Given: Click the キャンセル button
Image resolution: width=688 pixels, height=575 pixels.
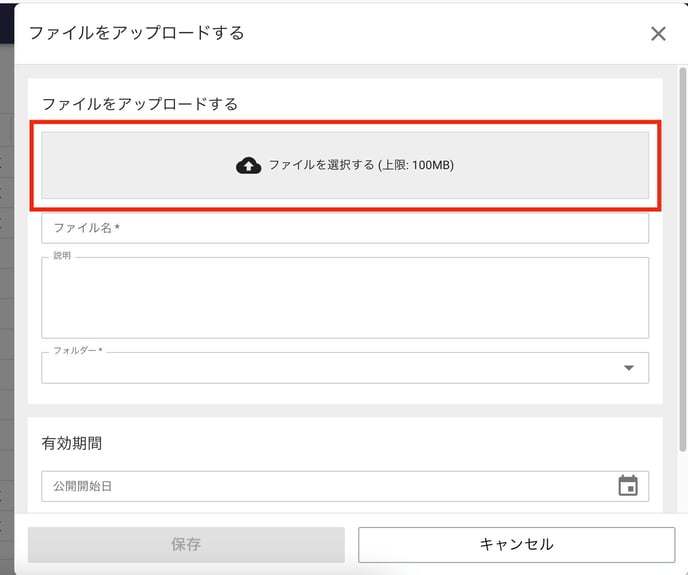Looking at the screenshot, I should (x=516, y=544).
